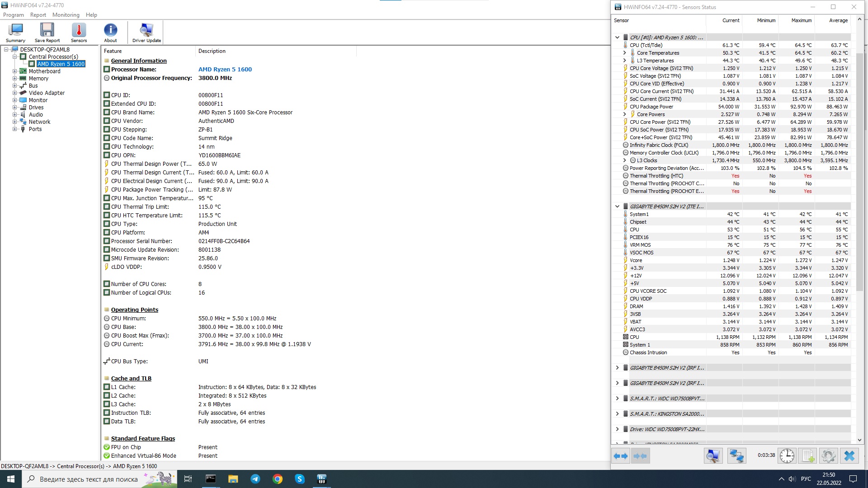The image size is (868, 488).
Task: Open sensor settings gear icon
Action: (x=828, y=456)
